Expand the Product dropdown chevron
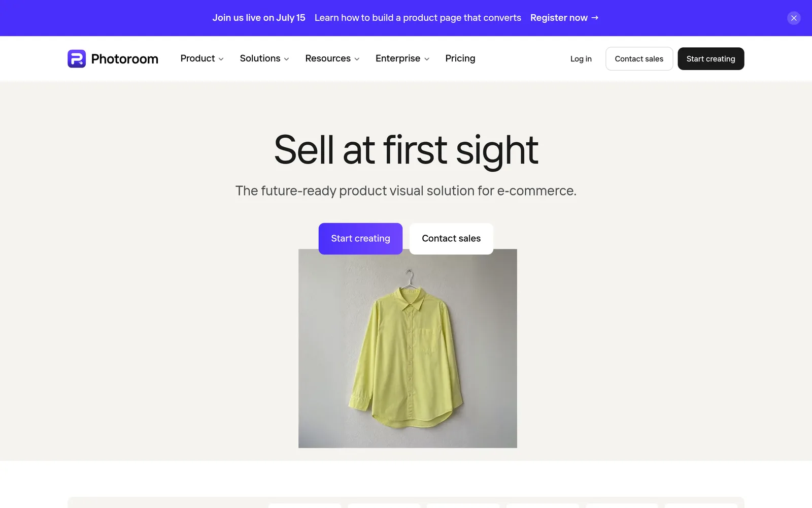Image resolution: width=812 pixels, height=508 pixels. tap(221, 59)
